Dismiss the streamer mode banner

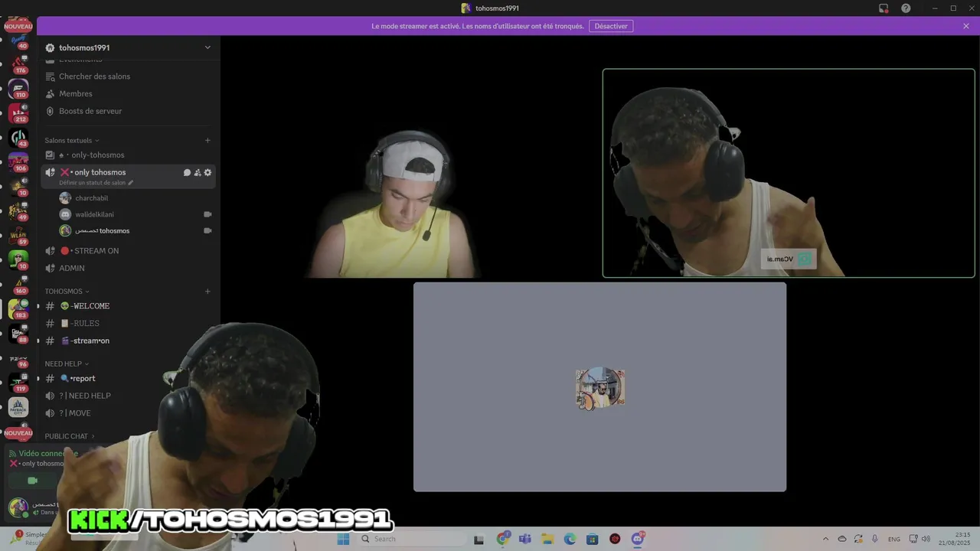coord(966,26)
